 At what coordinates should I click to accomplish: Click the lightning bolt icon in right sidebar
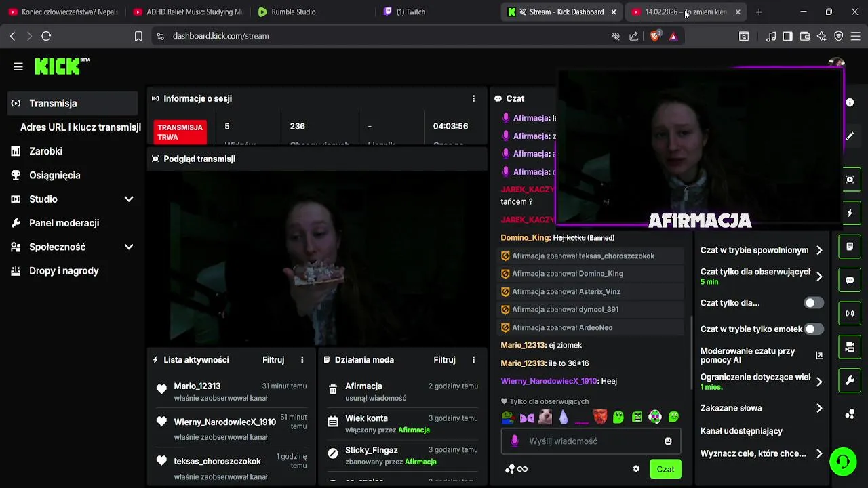[850, 213]
